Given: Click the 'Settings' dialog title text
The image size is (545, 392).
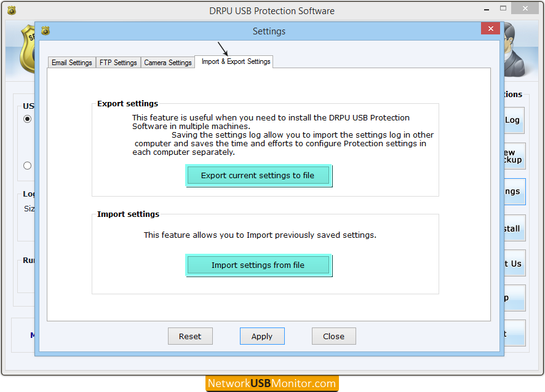Looking at the screenshot, I should [x=269, y=31].
